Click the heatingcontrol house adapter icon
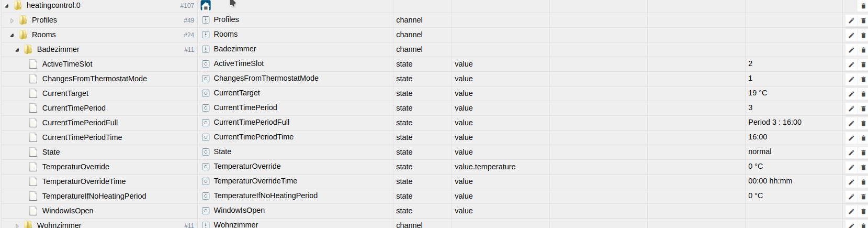This screenshot has height=228, width=868. click(x=206, y=6)
